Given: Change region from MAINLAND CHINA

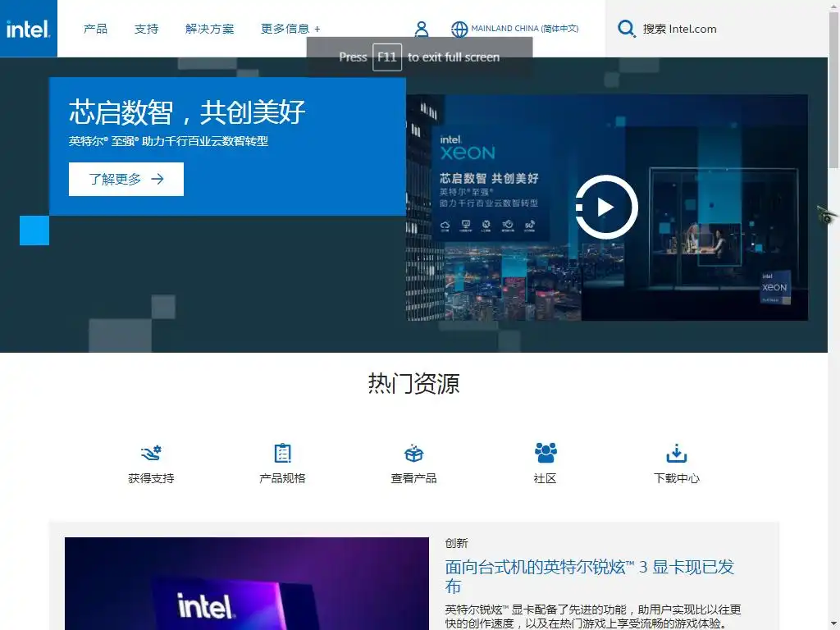Looking at the screenshot, I should coord(524,29).
